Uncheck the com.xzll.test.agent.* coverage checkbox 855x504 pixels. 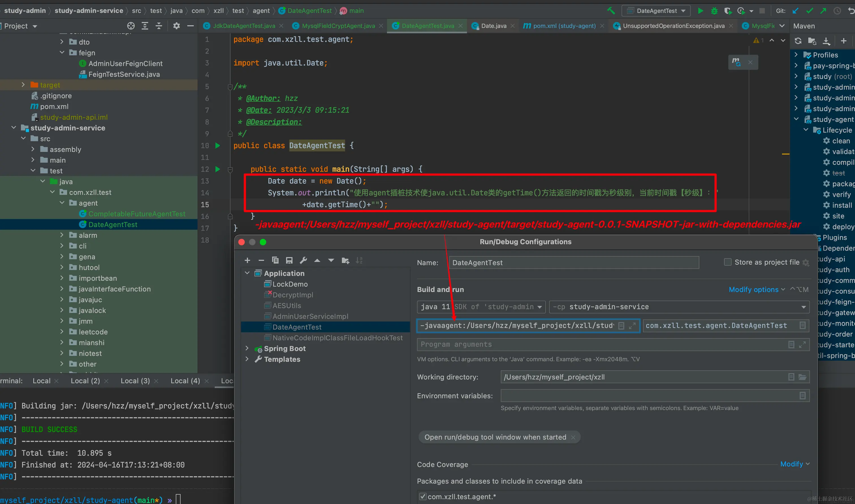423,497
